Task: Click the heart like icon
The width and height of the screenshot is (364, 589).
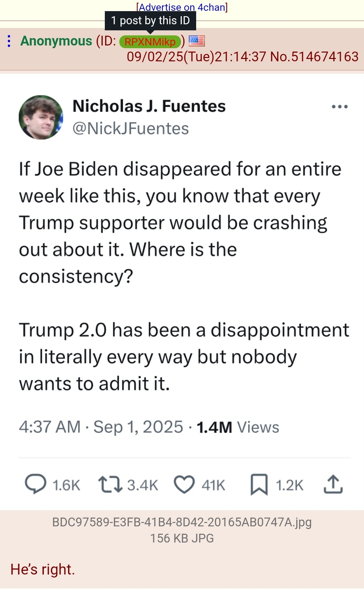Action: click(x=184, y=485)
